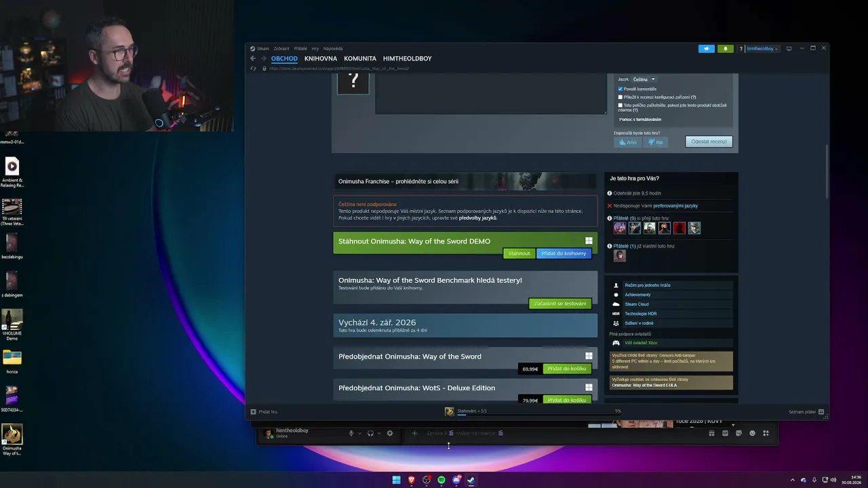Deafen headphones in Discord
Image resolution: width=868 pixels, height=488 pixels.
[370, 433]
